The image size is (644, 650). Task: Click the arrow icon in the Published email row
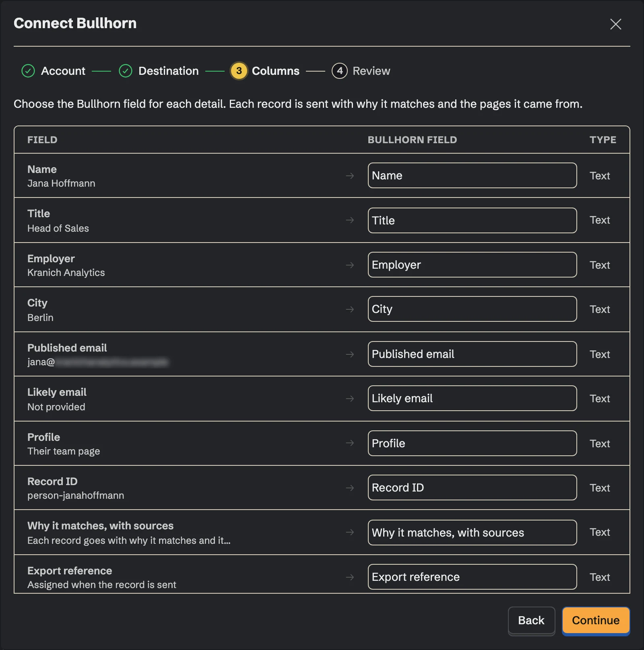click(350, 354)
